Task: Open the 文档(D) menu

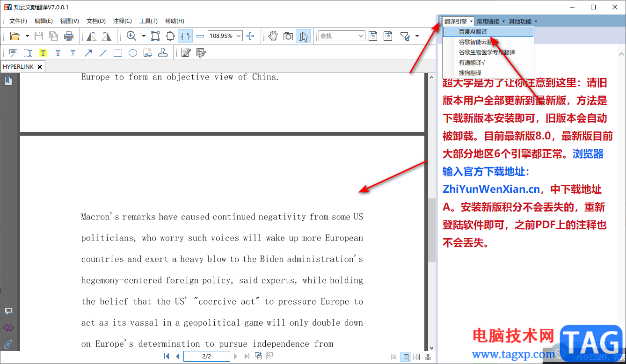Action: pos(96,21)
